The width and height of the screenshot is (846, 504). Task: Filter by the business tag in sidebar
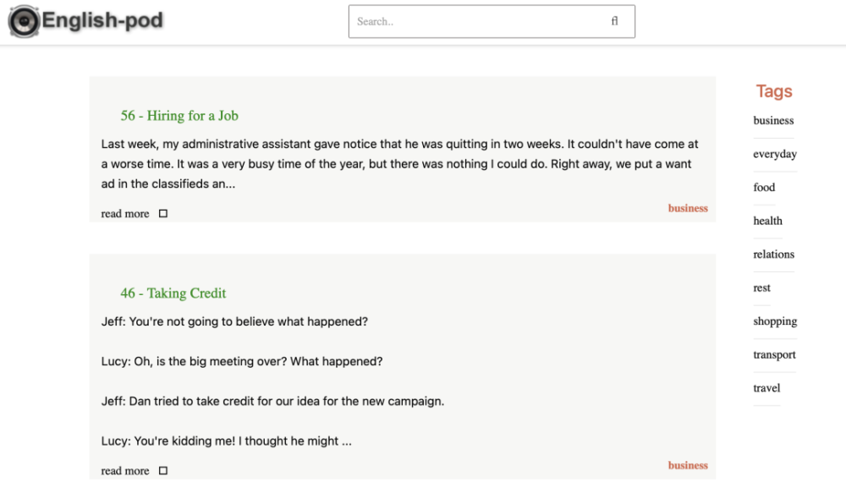(x=773, y=120)
